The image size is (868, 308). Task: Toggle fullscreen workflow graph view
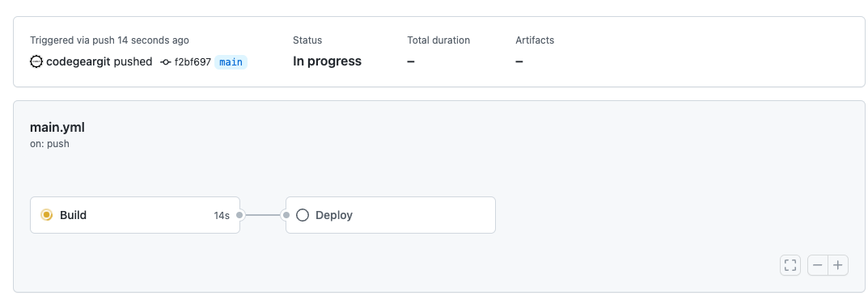click(790, 265)
